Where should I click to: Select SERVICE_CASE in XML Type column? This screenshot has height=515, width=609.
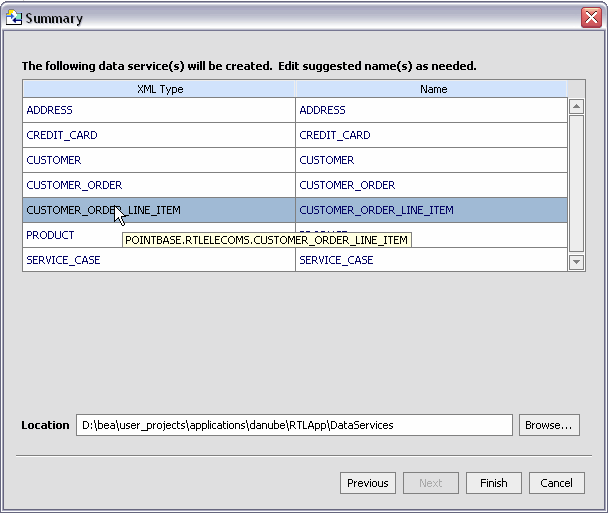click(x=159, y=260)
